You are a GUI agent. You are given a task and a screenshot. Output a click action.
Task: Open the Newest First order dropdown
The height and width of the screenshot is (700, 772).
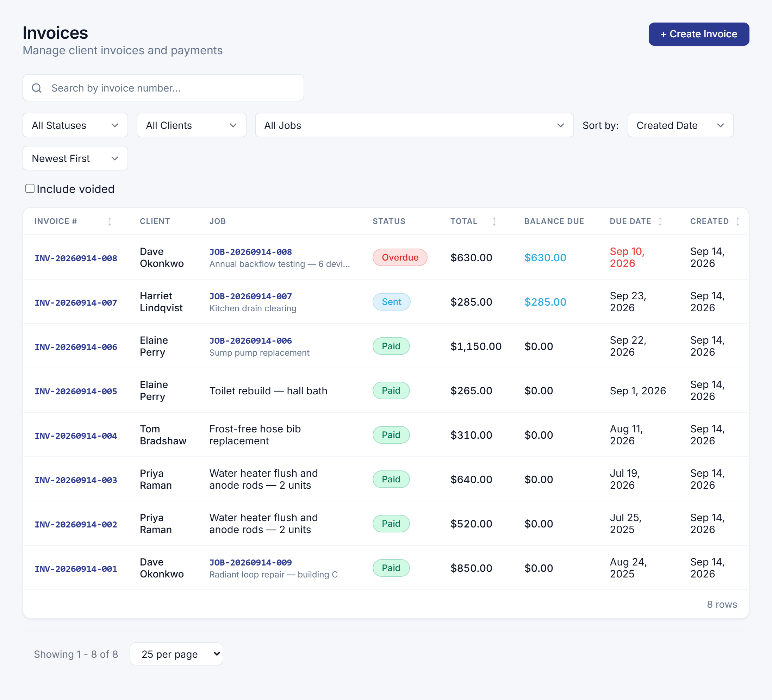[75, 158]
